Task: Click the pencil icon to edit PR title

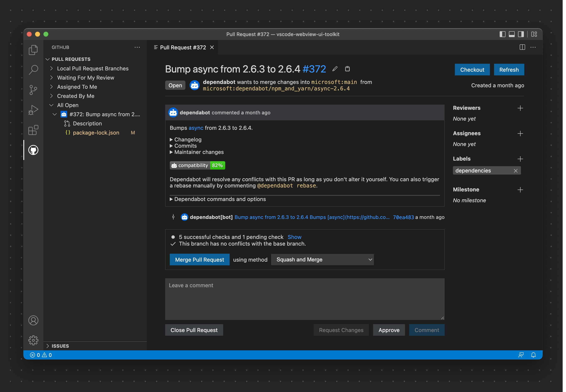Action: [335, 69]
